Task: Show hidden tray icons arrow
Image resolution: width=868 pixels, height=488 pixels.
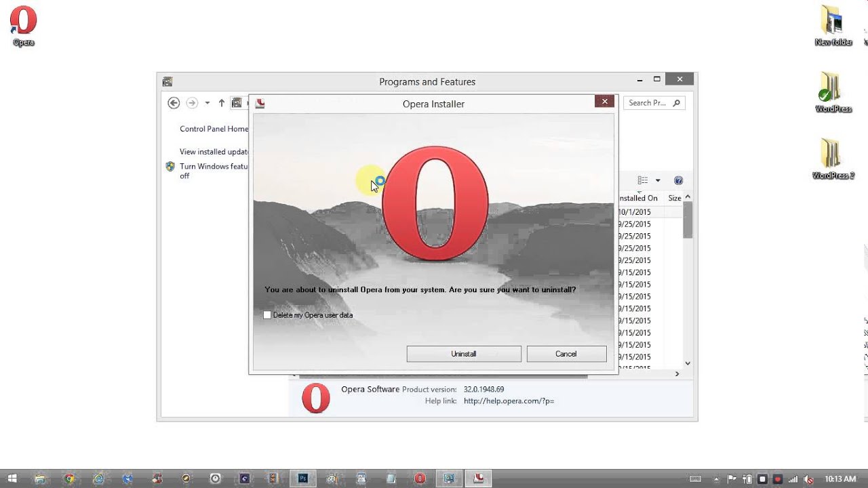Action: [x=717, y=479]
